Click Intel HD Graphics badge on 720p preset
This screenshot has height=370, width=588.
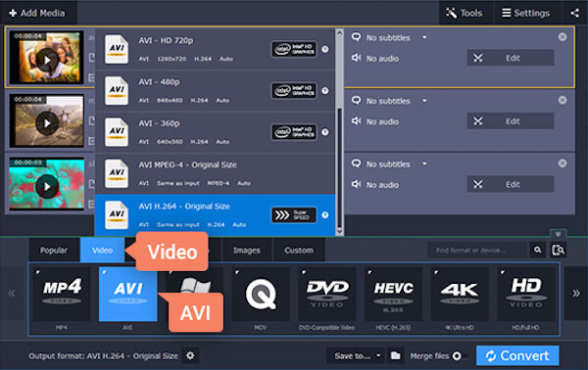point(294,49)
